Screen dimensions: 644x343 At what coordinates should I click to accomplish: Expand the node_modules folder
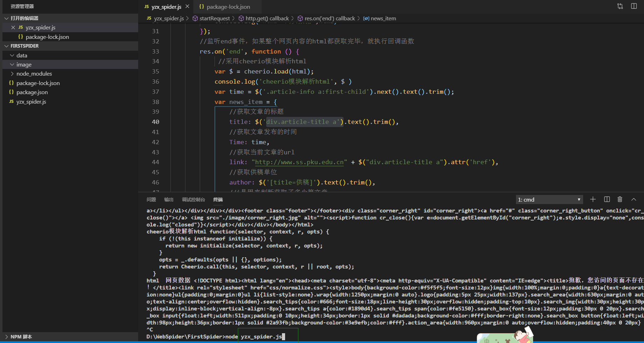pyautogui.click(x=34, y=73)
